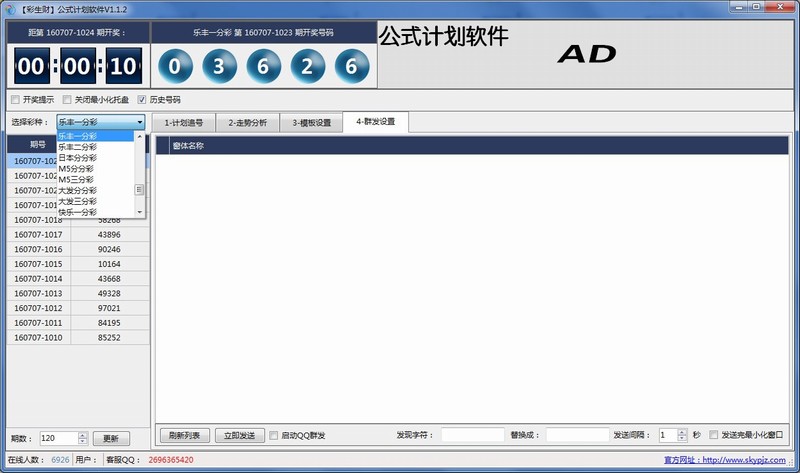Screen dimensions: 800x473
Task: Switch to the 1-计划追号 tab
Action: tap(184, 123)
